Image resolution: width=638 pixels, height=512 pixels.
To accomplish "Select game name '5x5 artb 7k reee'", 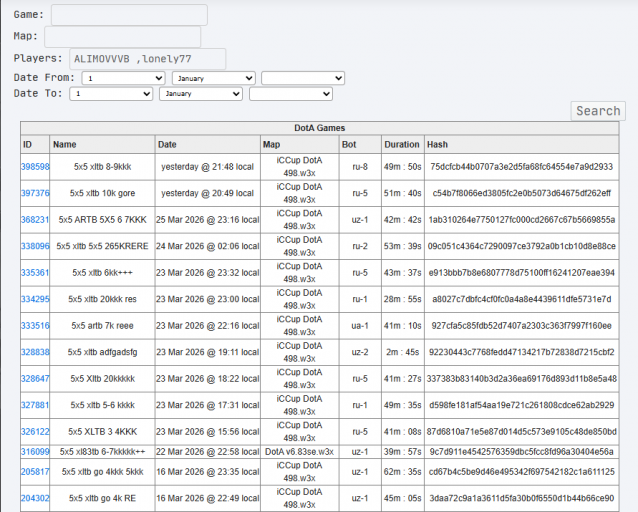I will pyautogui.click(x=103, y=326).
